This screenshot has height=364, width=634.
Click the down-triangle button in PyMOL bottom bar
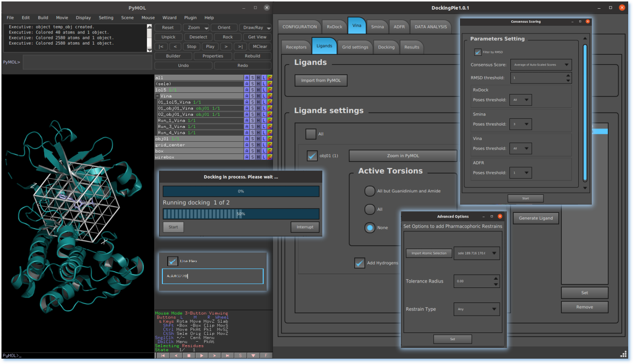[x=253, y=355]
